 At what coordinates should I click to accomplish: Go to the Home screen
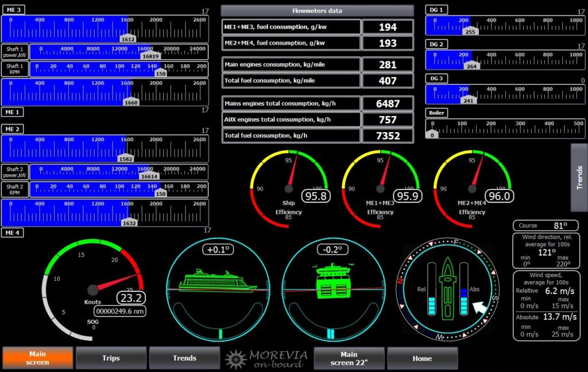[x=422, y=358]
